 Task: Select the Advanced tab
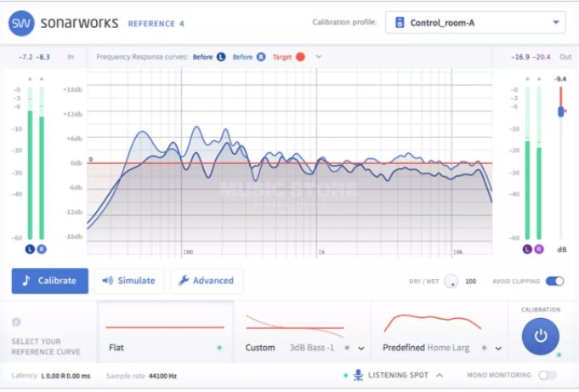tap(207, 281)
